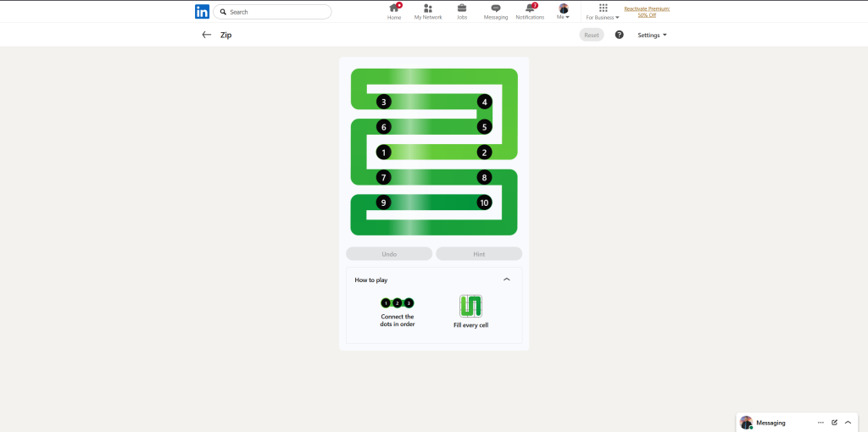Click the Messaging label in bottom overlay
This screenshot has height=432, width=868.
click(771, 423)
